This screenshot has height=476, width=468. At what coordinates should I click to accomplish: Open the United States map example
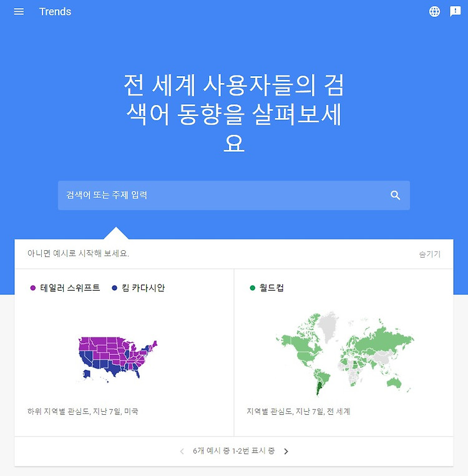(118, 358)
